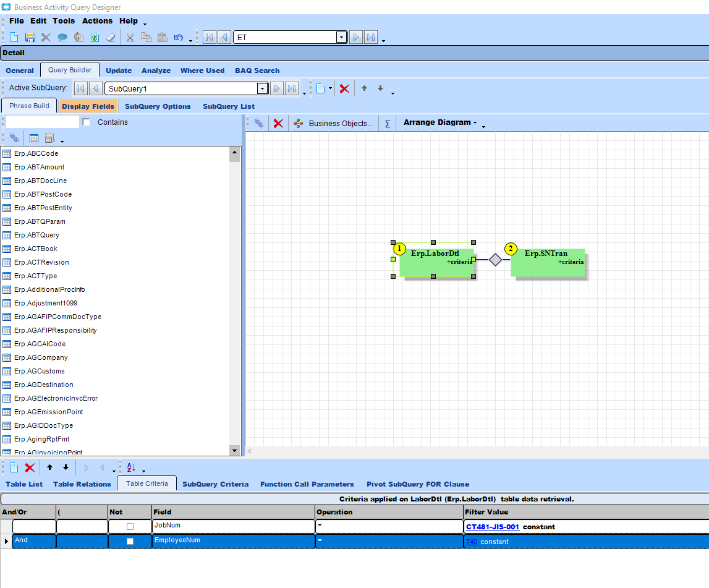
Task: Click new criteria row icon in bottom toolbar
Action: tap(14, 467)
